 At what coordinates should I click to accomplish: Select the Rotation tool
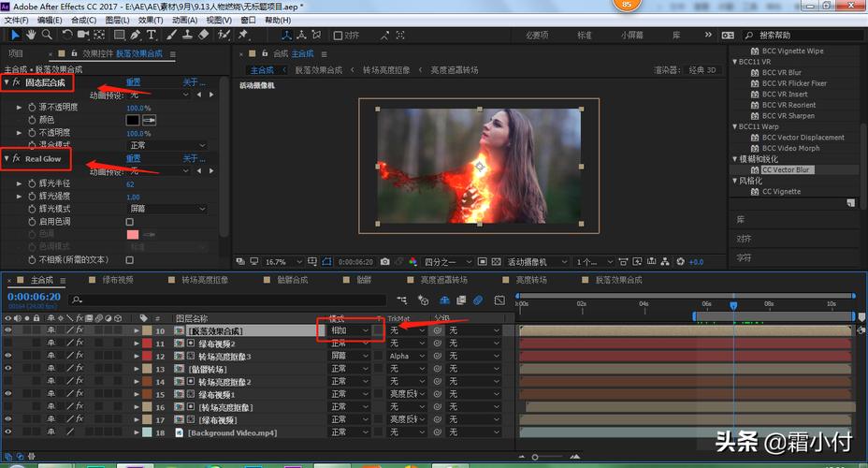pyautogui.click(x=67, y=35)
